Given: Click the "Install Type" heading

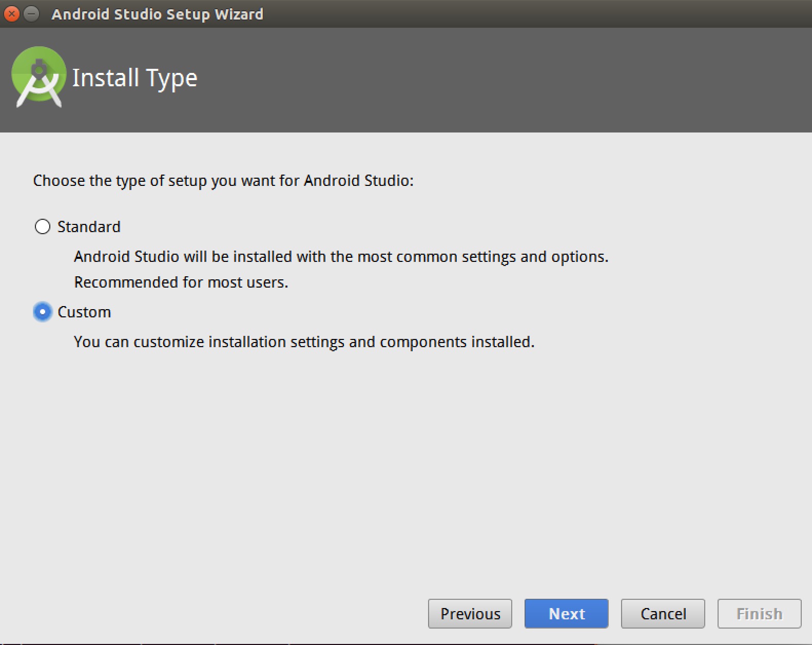Looking at the screenshot, I should click(134, 78).
